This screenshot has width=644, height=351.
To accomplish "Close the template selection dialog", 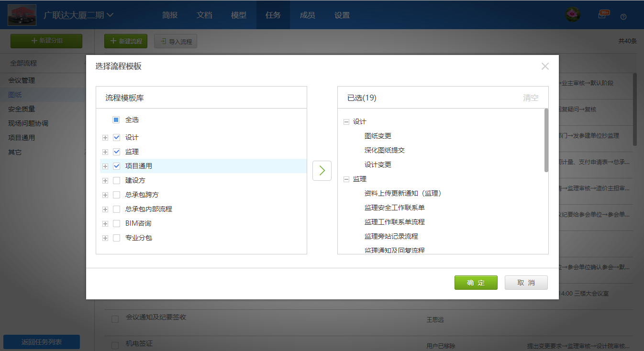I will coord(545,66).
